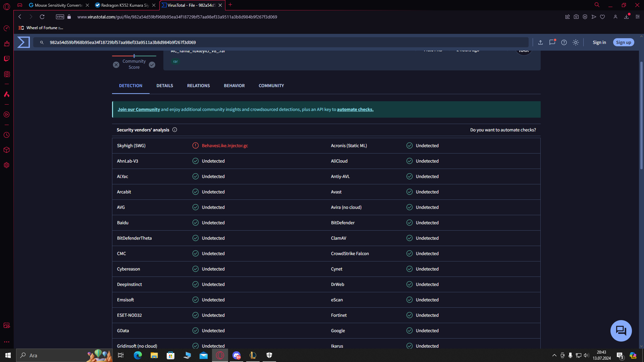Click the hash search input field
Screen dimensions: 644x362
[282, 42]
